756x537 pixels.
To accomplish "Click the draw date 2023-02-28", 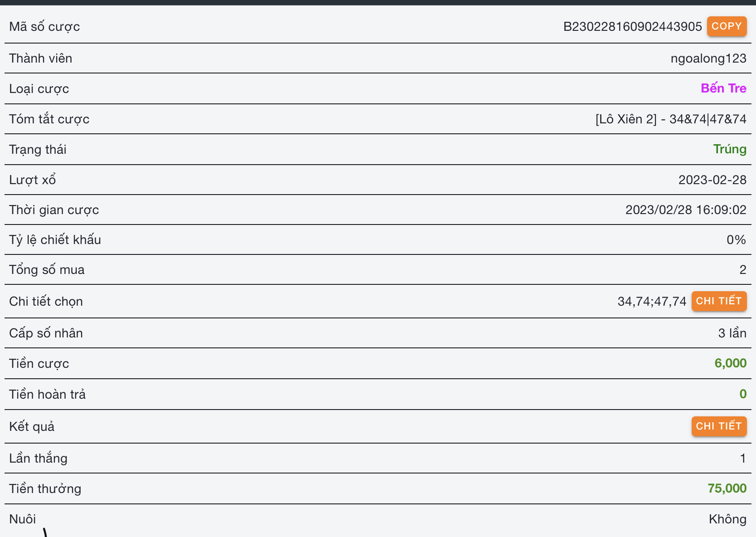I will tap(712, 180).
